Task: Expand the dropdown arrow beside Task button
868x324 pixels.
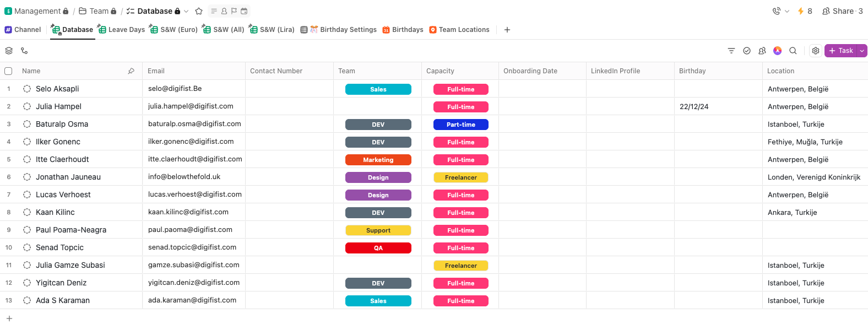Action: coord(862,51)
